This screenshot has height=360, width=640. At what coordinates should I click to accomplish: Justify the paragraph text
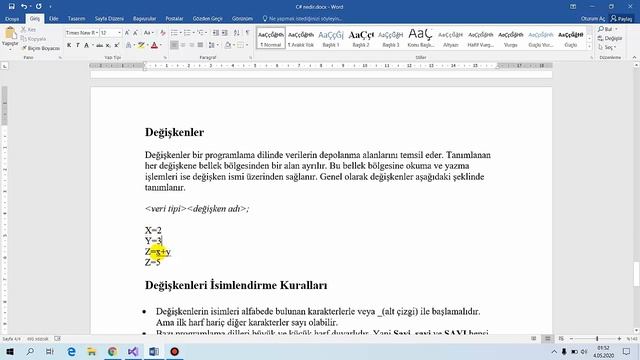click(200, 45)
